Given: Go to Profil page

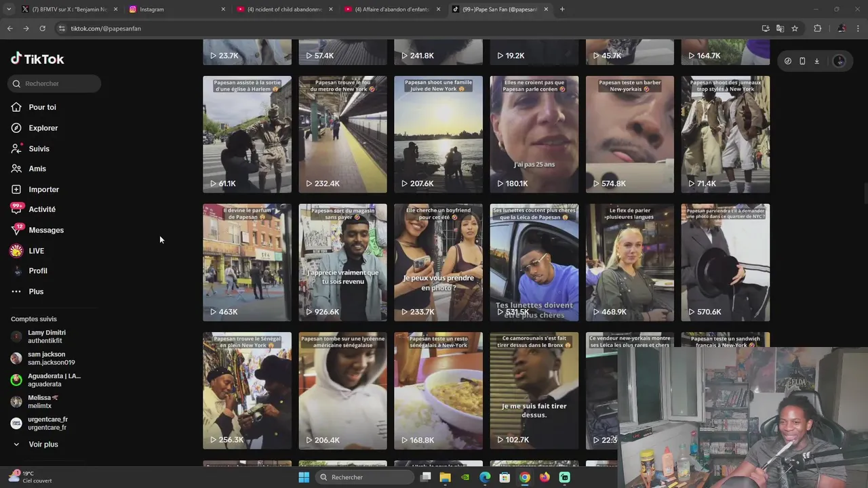Looking at the screenshot, I should [37, 270].
